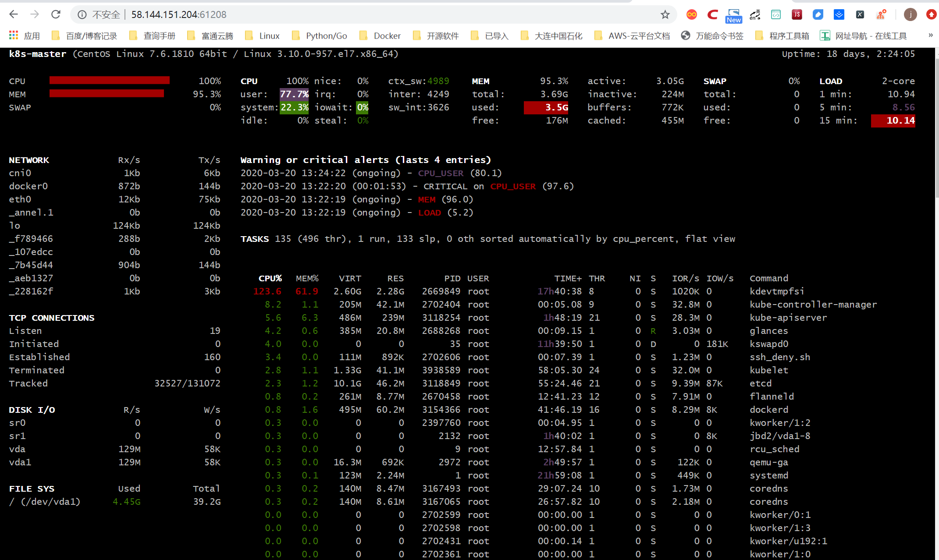
Task: Open the teal code window extension
Action: tap(776, 14)
